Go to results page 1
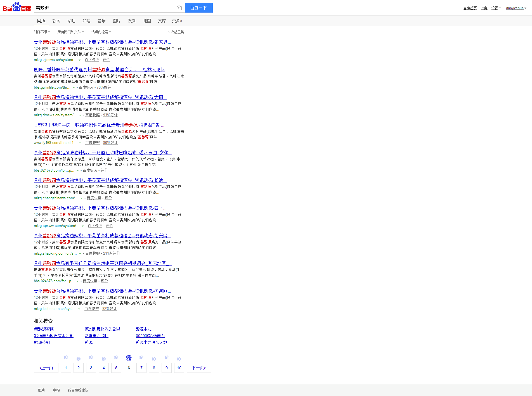The width and height of the screenshot is (532, 396). coord(66,368)
